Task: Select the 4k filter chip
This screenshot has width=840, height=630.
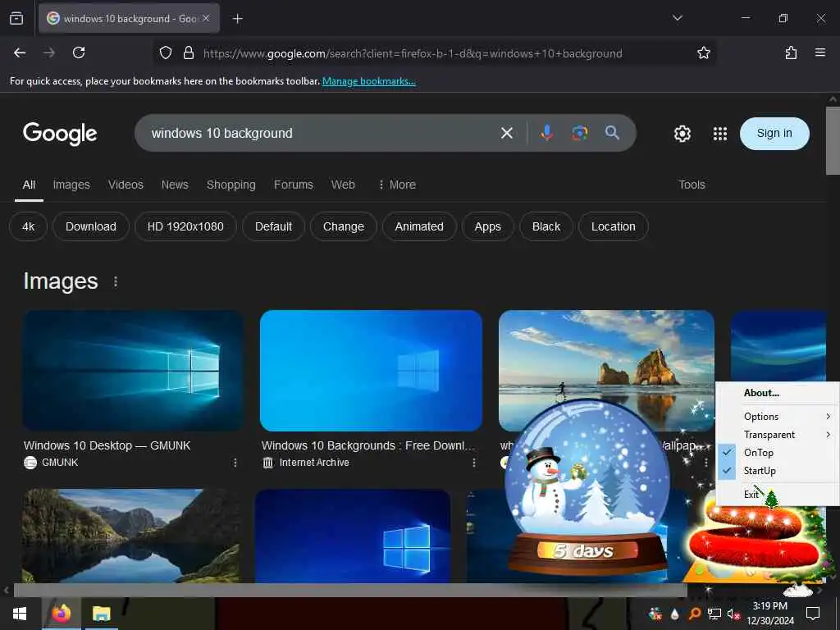Action: tap(29, 226)
